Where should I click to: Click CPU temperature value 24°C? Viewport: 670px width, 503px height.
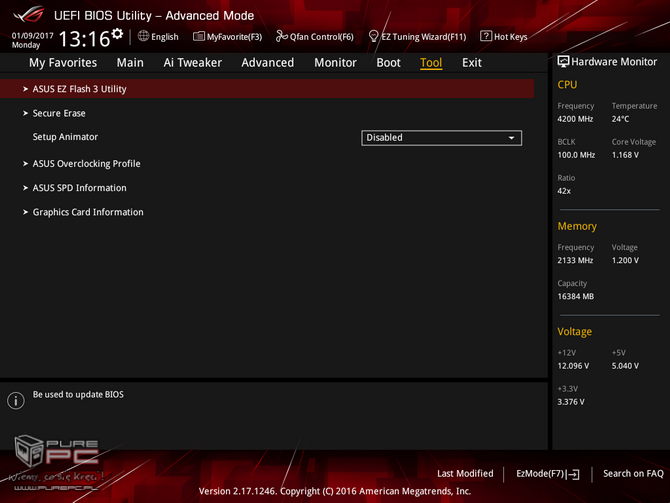tap(620, 119)
